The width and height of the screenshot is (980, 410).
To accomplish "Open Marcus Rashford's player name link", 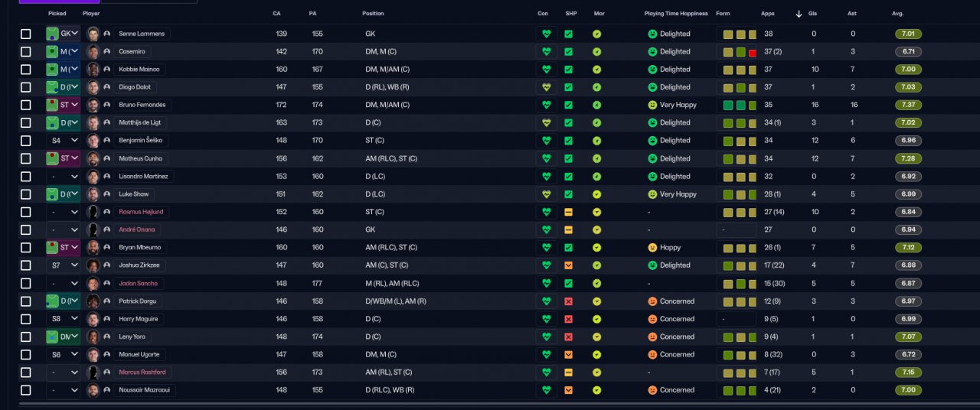I will pos(141,373).
